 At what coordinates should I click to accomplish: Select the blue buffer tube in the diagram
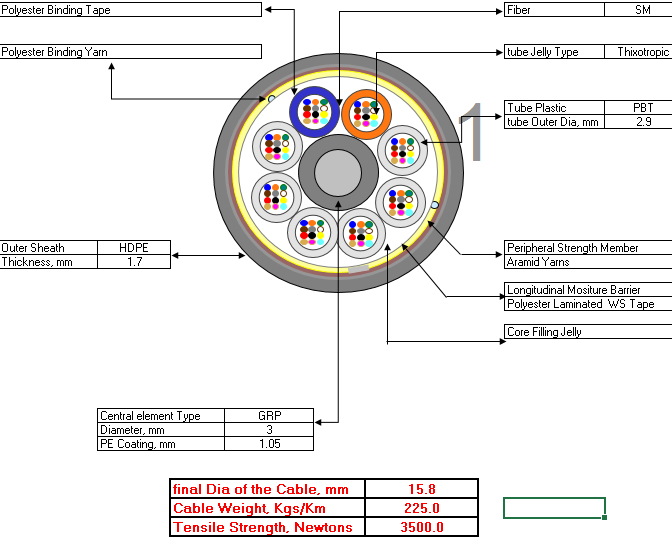(x=315, y=111)
